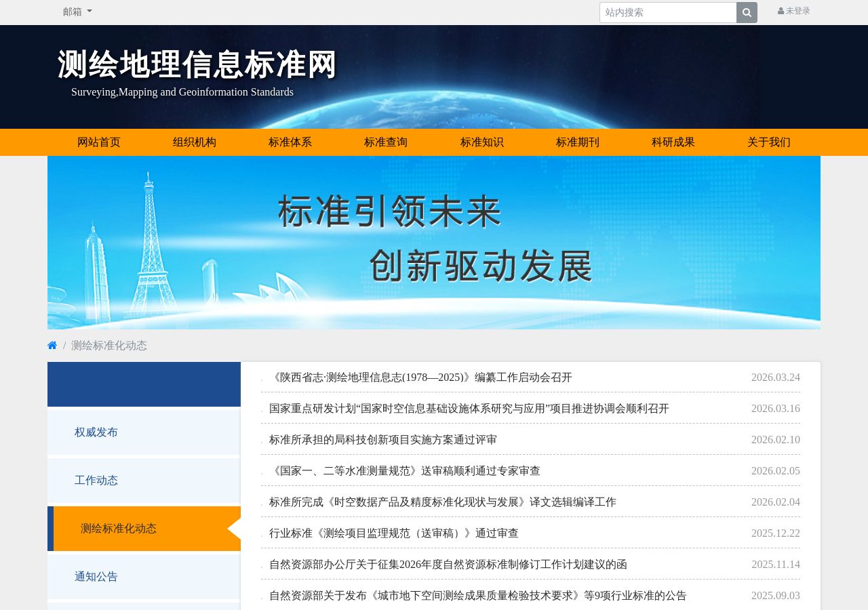Screen dimensions: 868x610
Task: Click the 标准引领未来 banner image
Action: pyautogui.click(x=434, y=243)
